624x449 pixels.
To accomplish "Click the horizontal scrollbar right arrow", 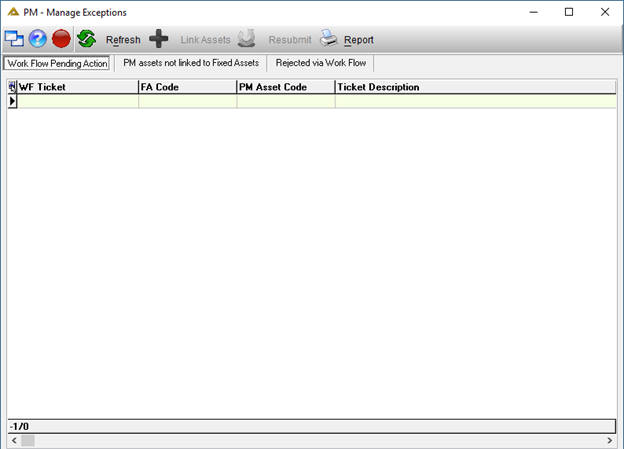I will point(609,440).
